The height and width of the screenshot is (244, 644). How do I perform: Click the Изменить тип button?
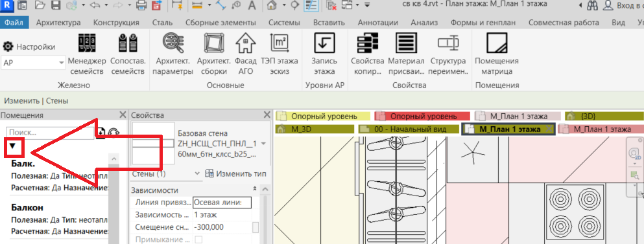(x=236, y=173)
